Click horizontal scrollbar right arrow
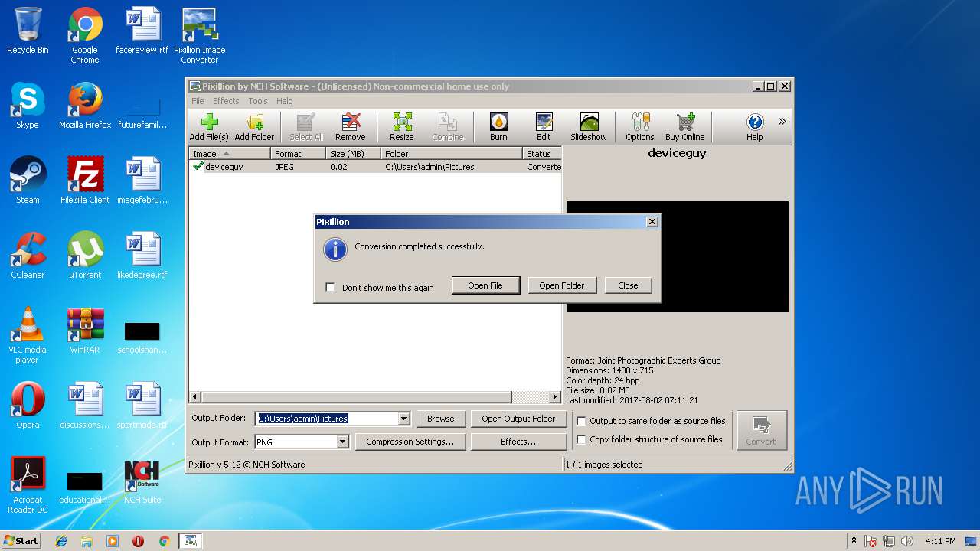Image resolution: width=980 pixels, height=551 pixels. pyautogui.click(x=555, y=397)
